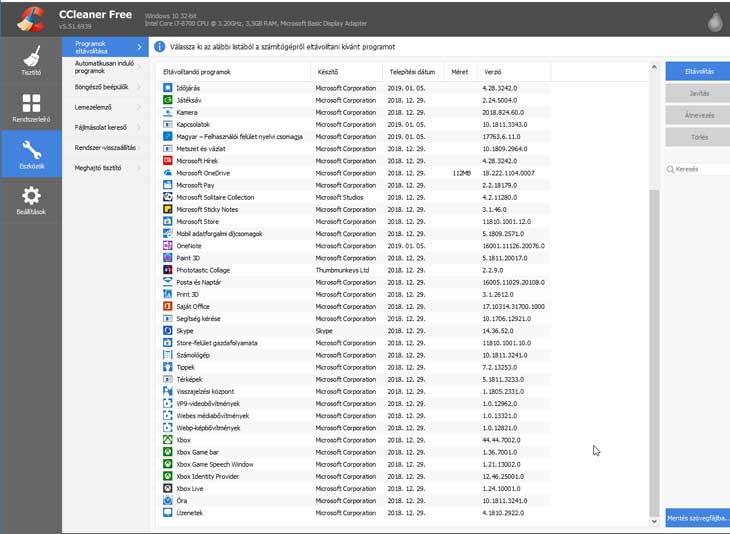Click the Microsoft Solitaire Collection icon
730x534 pixels.
click(168, 197)
